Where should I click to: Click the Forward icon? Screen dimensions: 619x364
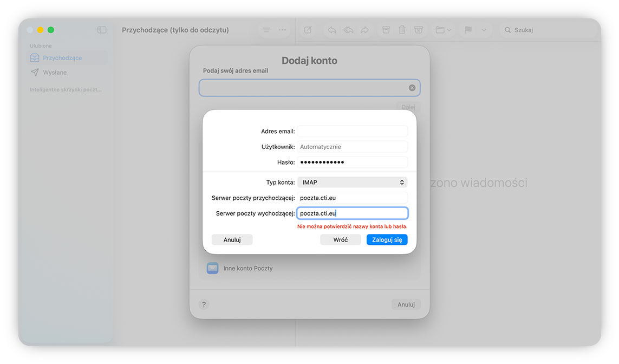click(x=364, y=30)
